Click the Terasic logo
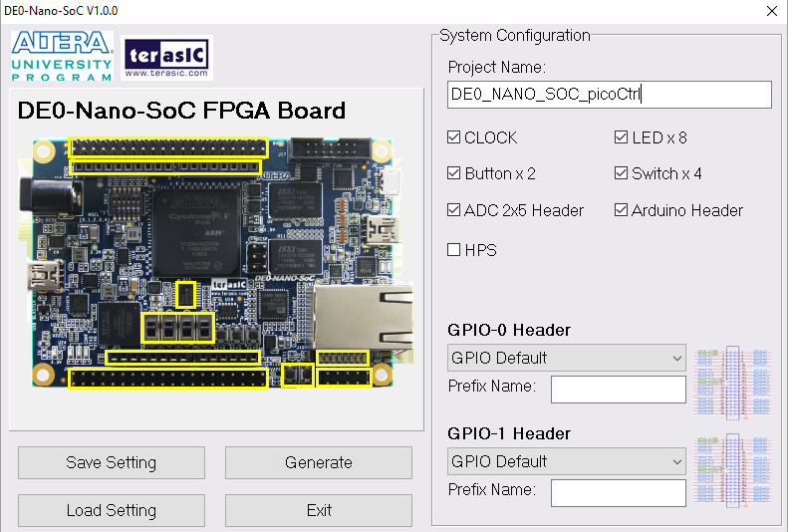 pyautogui.click(x=166, y=59)
